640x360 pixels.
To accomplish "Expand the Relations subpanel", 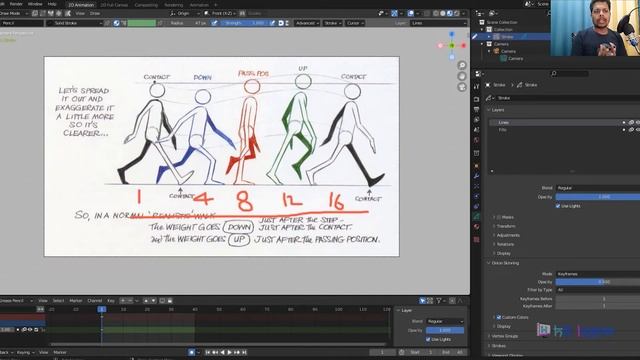I will pos(504,244).
